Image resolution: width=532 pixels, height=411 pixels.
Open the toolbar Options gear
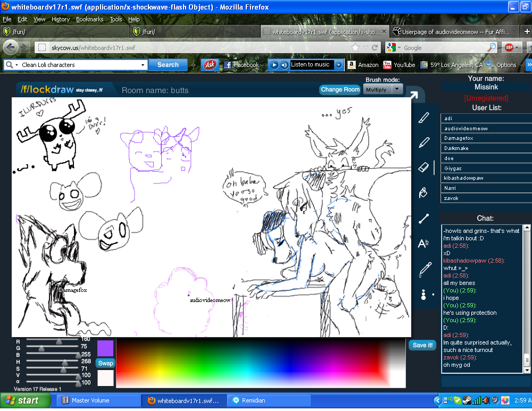(x=501, y=65)
